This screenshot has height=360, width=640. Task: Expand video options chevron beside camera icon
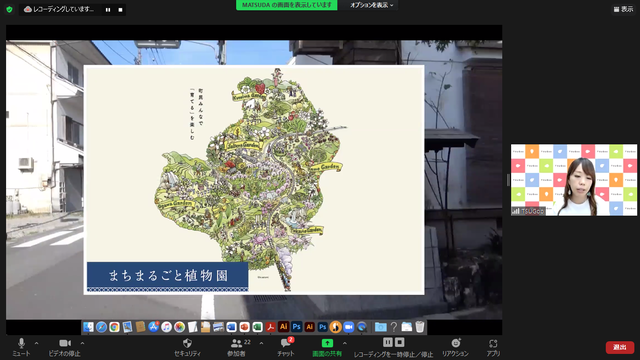click(x=82, y=343)
